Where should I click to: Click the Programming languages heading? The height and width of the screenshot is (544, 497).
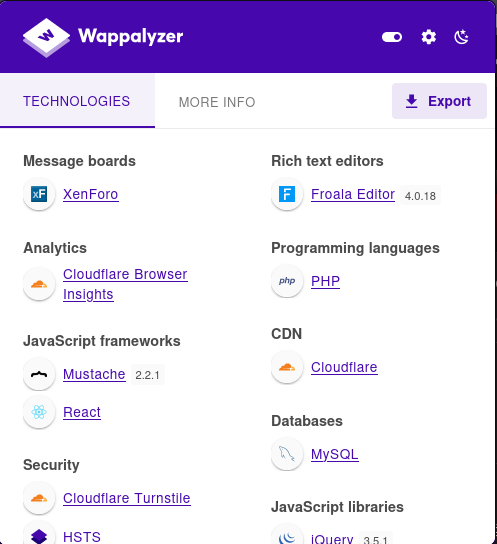(355, 248)
